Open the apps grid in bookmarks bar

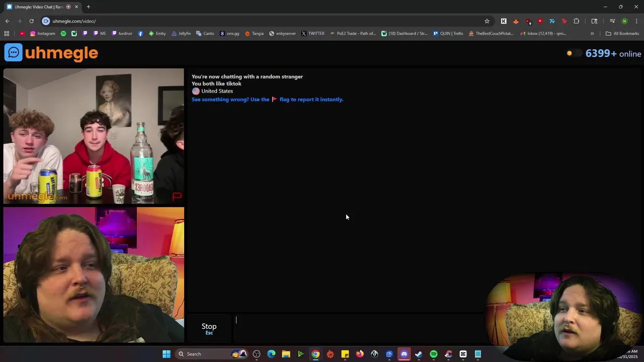(x=7, y=34)
